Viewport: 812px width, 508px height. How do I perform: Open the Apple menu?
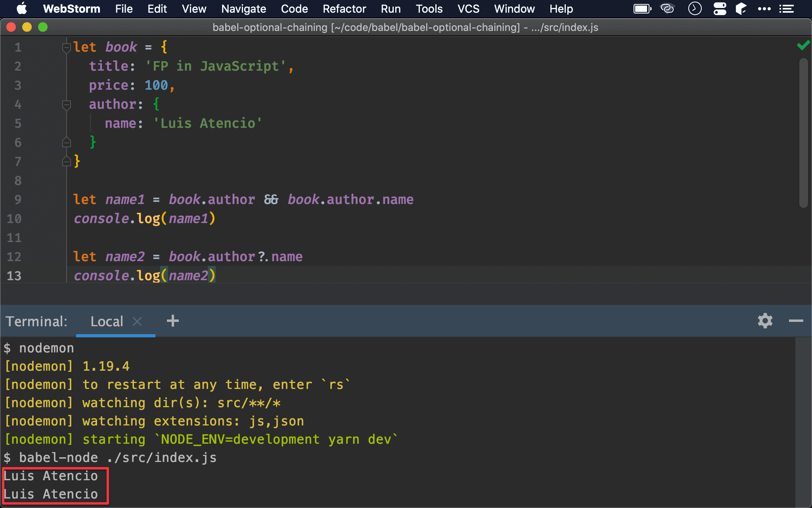(x=22, y=9)
